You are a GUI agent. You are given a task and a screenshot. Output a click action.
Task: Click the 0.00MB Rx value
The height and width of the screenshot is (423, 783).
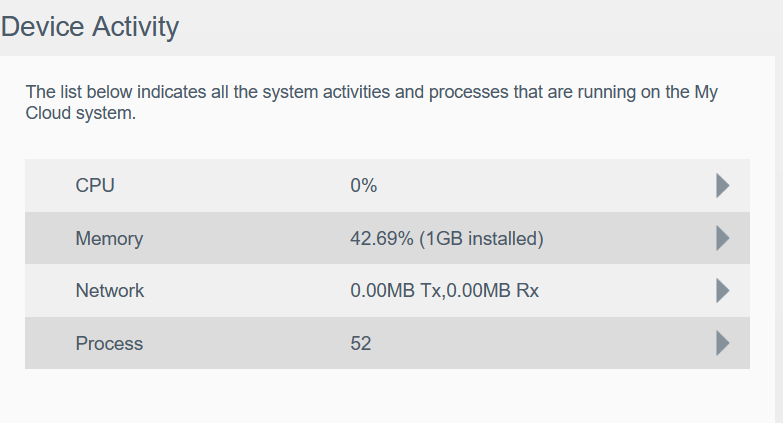point(494,291)
